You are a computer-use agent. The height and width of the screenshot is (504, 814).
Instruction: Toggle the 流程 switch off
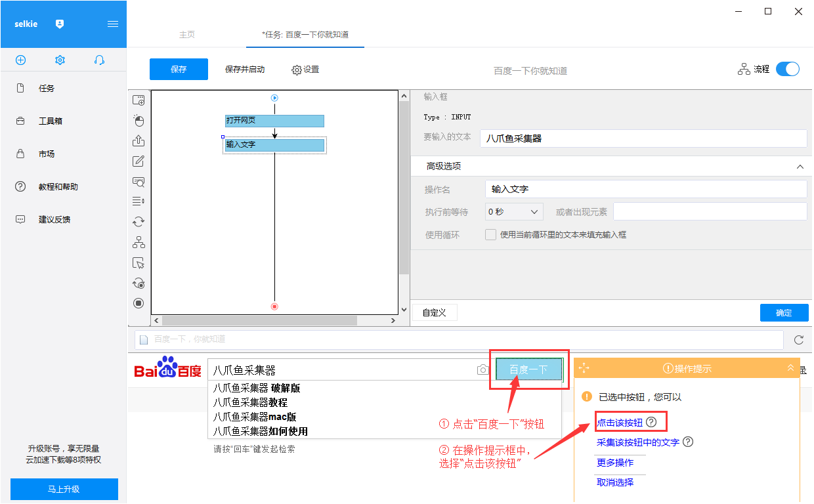click(x=788, y=69)
